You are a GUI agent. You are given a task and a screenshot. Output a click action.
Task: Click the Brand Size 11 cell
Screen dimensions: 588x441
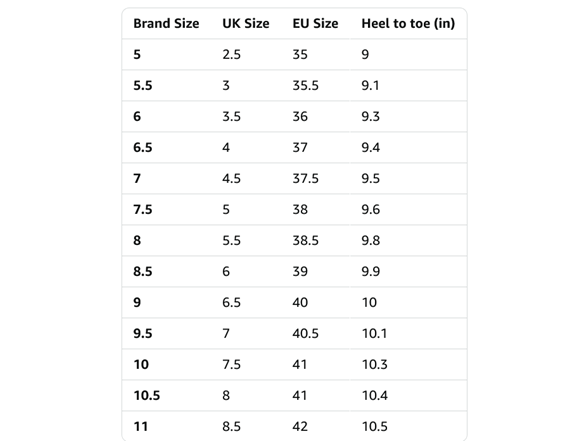pos(141,426)
